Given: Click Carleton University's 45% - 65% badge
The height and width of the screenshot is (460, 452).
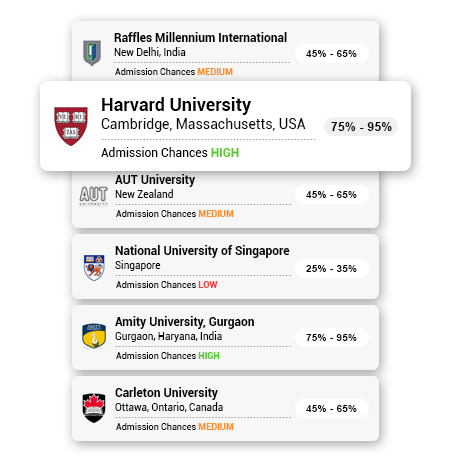Looking at the screenshot, I should pos(332,408).
